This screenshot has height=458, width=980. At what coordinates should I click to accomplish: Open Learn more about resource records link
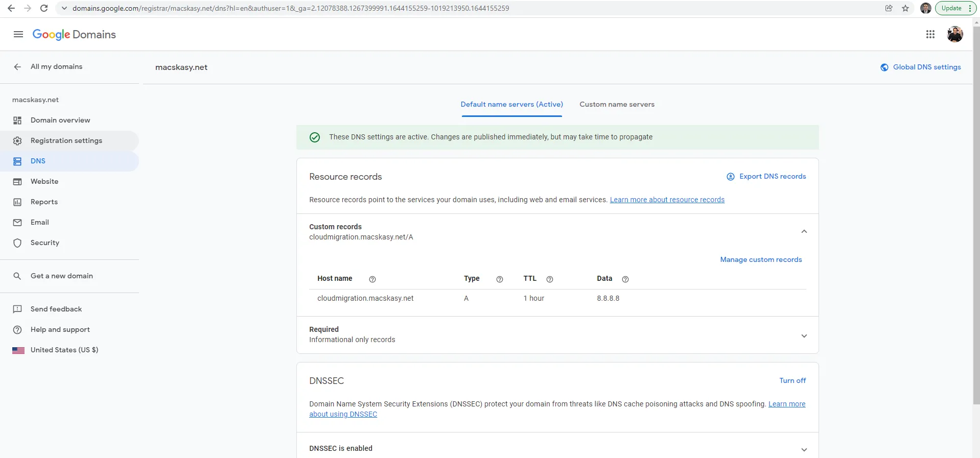tap(667, 200)
